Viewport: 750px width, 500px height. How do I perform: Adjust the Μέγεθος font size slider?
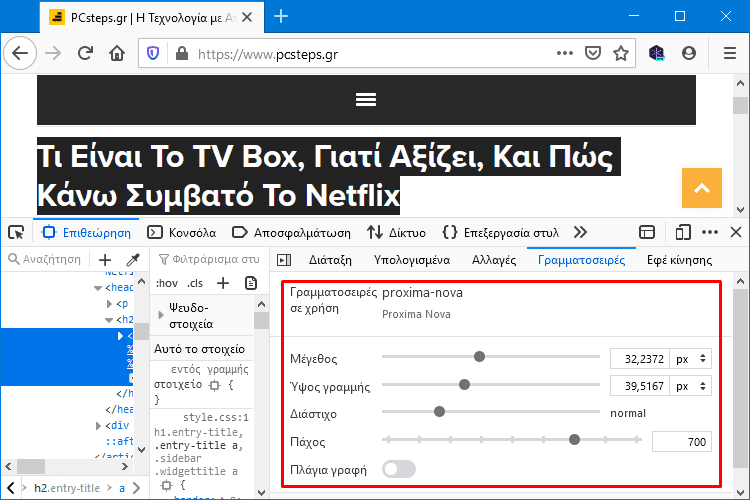coord(479,356)
